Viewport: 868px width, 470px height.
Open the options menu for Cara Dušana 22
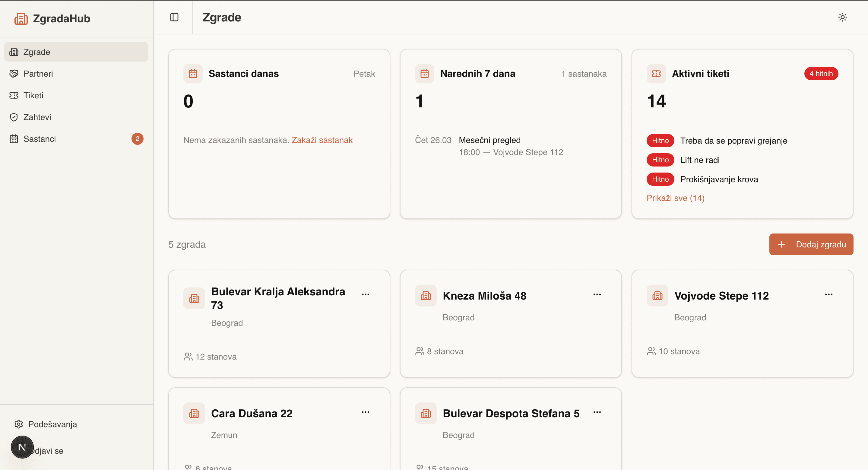[x=366, y=412]
